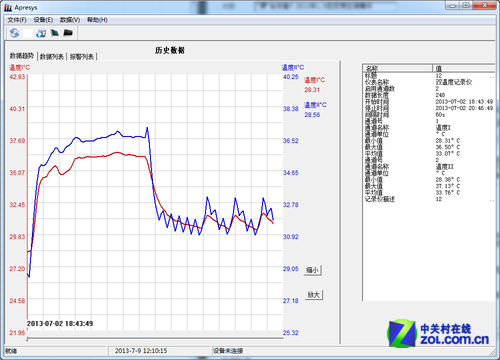
Task: Click the black folder toolbar icon
Action: click(68, 33)
